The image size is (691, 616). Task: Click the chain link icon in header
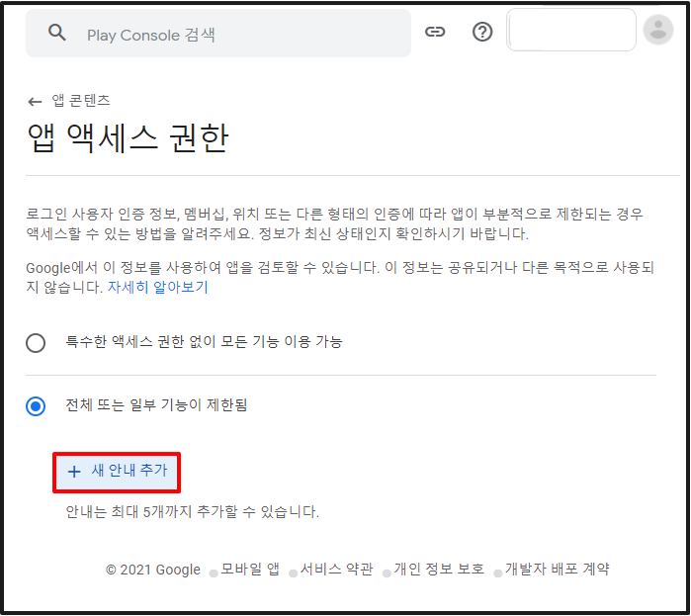(435, 32)
